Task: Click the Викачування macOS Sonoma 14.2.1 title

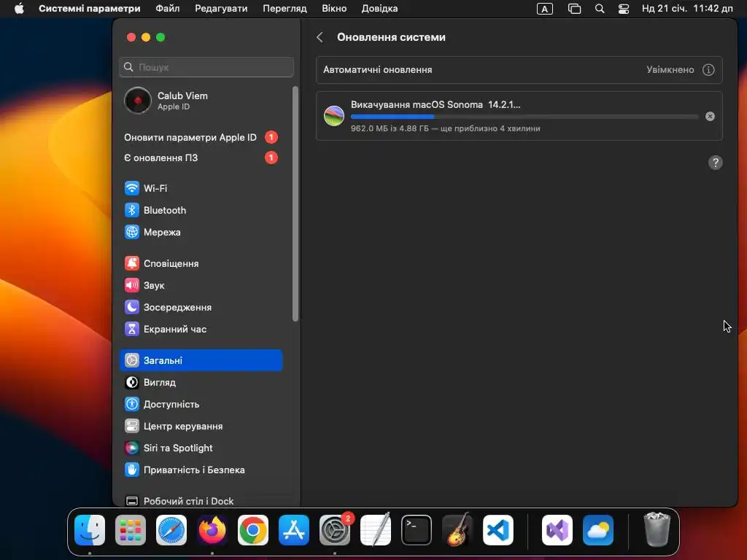Action: click(436, 104)
